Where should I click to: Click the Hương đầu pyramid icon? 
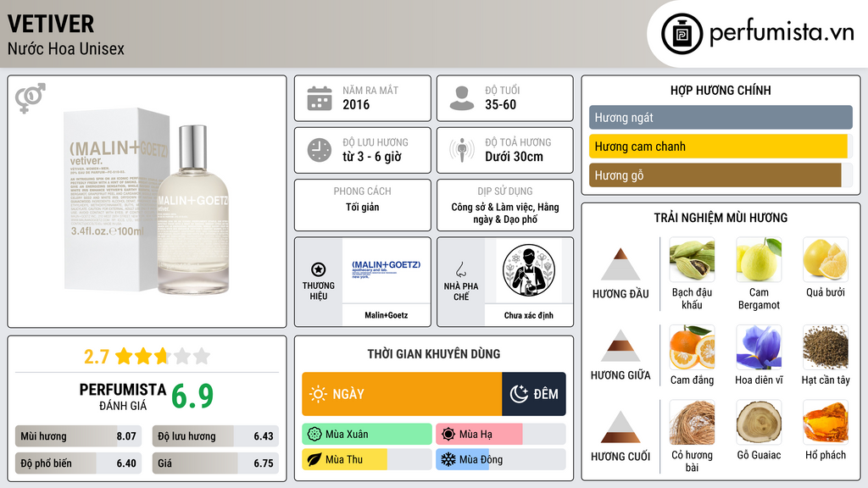point(620,264)
